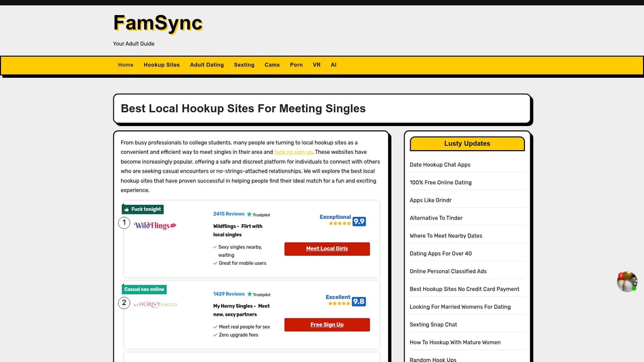Open the Apps Like Grindr link
This screenshot has height=362, width=644.
pyautogui.click(x=430, y=200)
